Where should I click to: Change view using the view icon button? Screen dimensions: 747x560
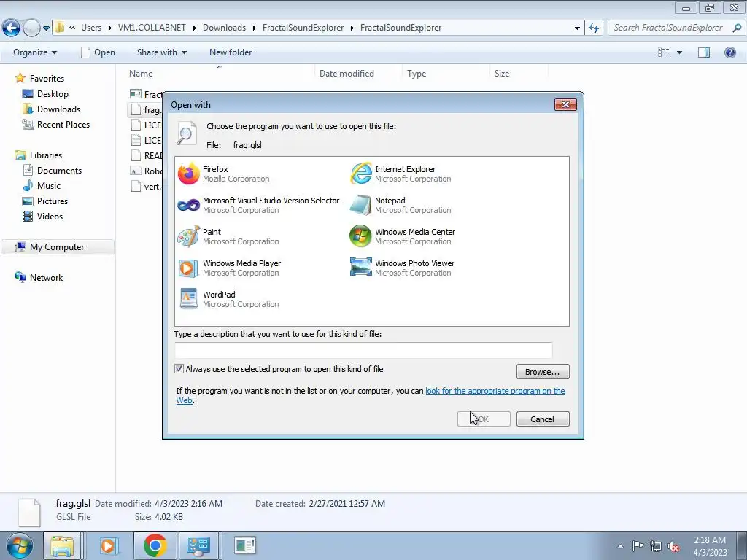pos(664,52)
